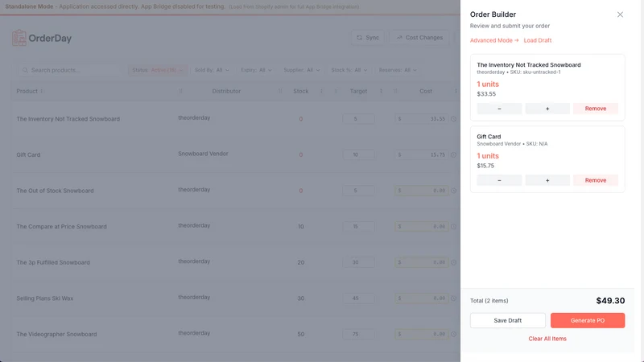Open cost history icon for Selling Plans Ski Wax
644x362 pixels.
point(453,298)
